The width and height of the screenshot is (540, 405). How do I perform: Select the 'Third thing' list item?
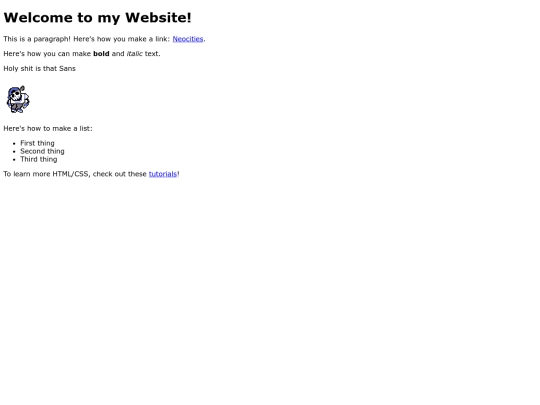pos(39,159)
